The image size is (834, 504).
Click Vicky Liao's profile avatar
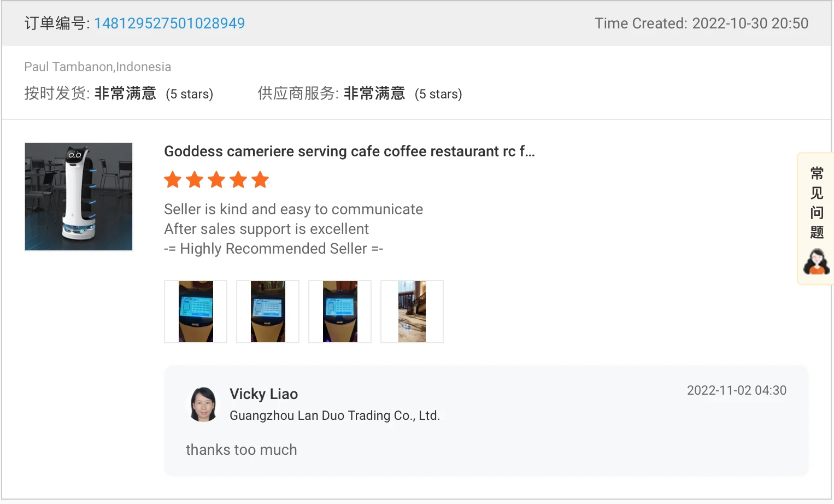pos(203,405)
